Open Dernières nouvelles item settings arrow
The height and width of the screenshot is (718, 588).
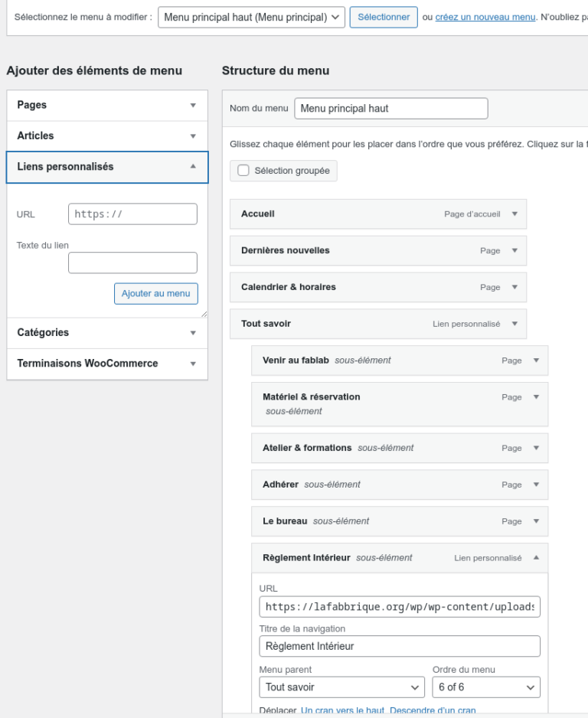(x=514, y=250)
